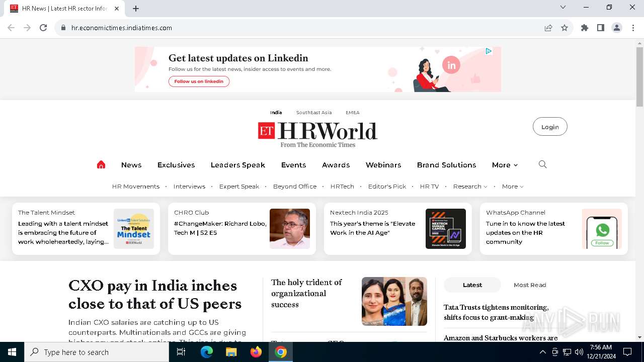Open the HRTech link
644x362 pixels.
342,187
